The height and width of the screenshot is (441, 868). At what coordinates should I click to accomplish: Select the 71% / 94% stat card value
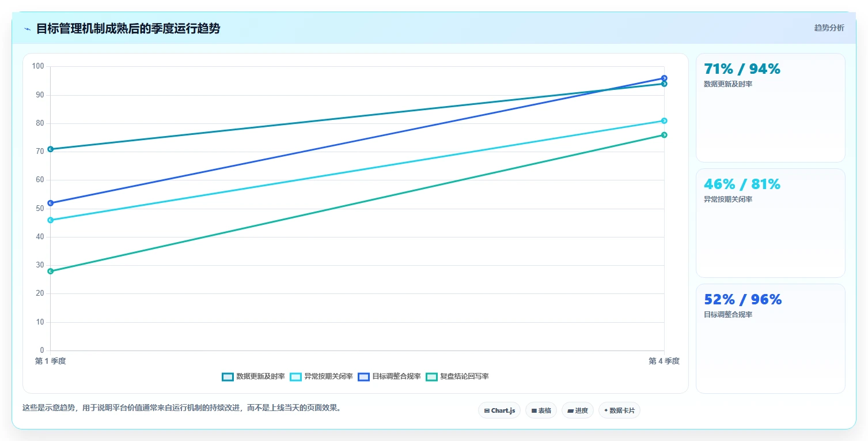(x=742, y=69)
